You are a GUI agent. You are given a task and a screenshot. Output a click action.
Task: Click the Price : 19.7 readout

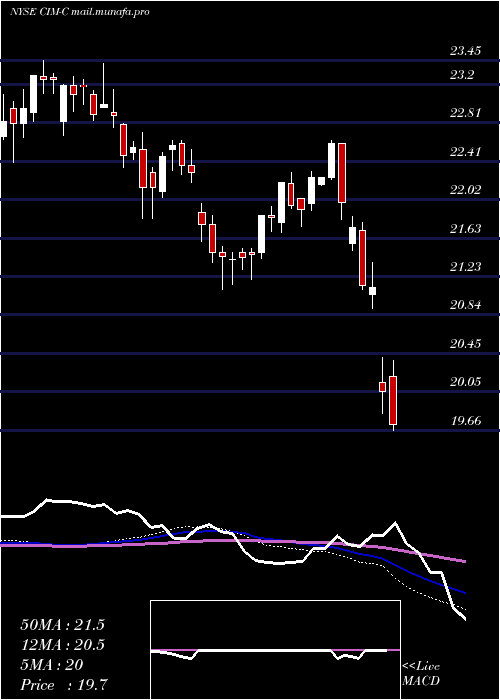62,685
